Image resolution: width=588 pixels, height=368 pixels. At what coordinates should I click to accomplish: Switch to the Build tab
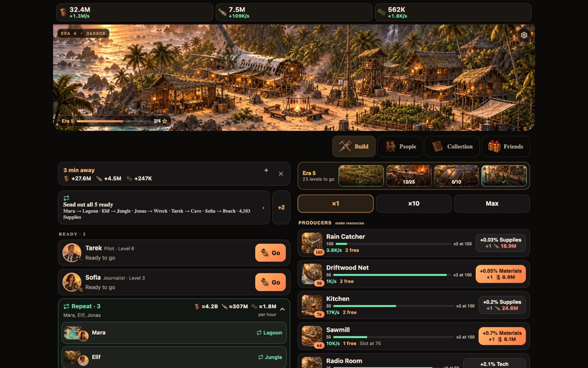354,146
